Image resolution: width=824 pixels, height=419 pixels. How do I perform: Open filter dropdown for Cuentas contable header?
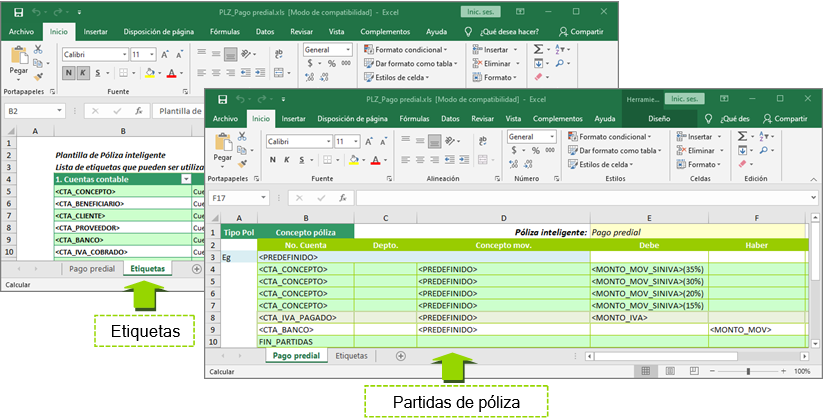click(x=186, y=179)
